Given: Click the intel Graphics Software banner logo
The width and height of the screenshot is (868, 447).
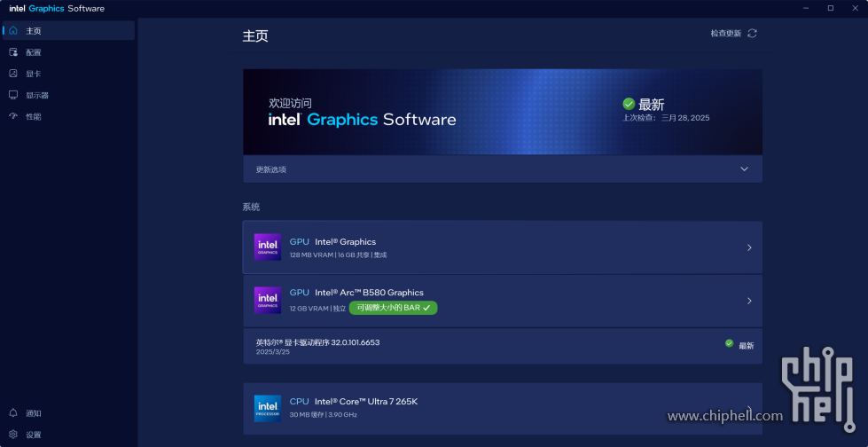Looking at the screenshot, I should (x=363, y=119).
